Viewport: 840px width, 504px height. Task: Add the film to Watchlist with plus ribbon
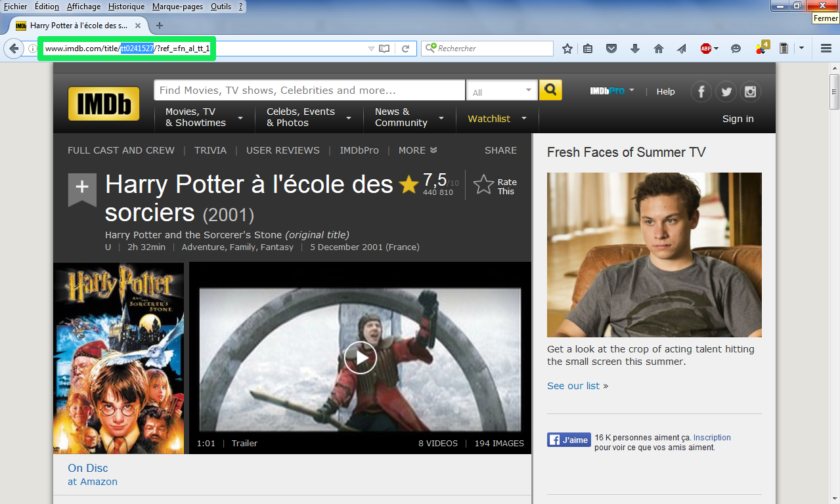(82, 189)
